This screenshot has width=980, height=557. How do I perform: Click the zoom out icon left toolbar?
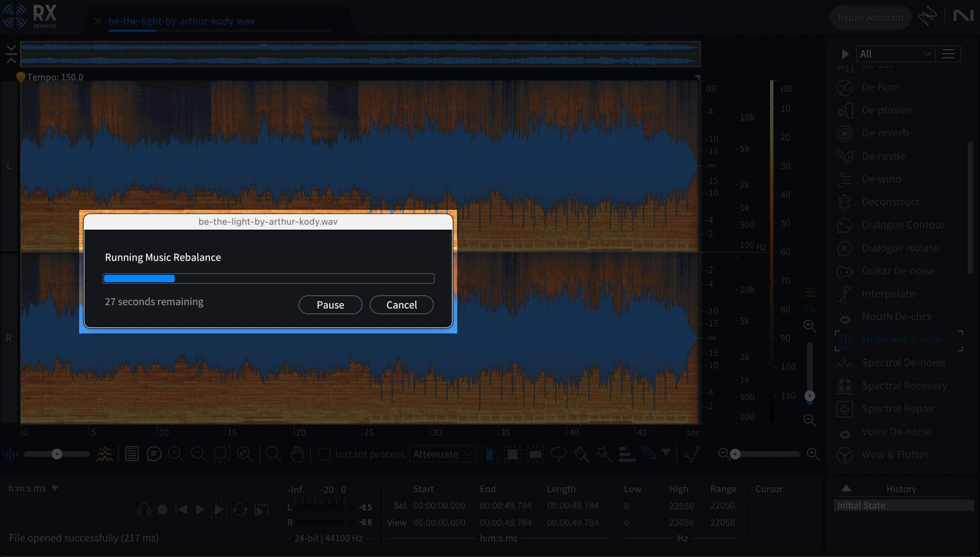tap(198, 454)
